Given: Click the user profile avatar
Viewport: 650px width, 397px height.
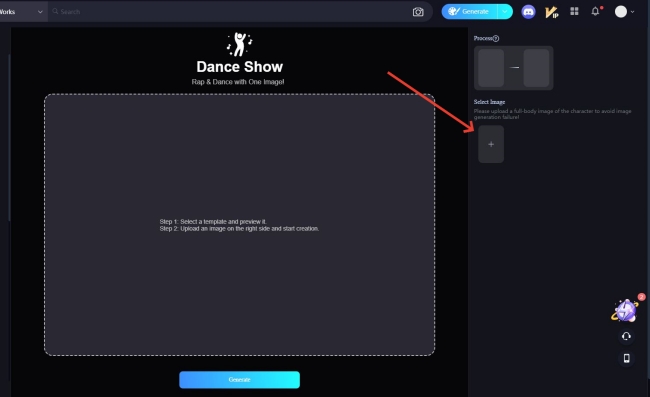Looking at the screenshot, I should click(621, 12).
